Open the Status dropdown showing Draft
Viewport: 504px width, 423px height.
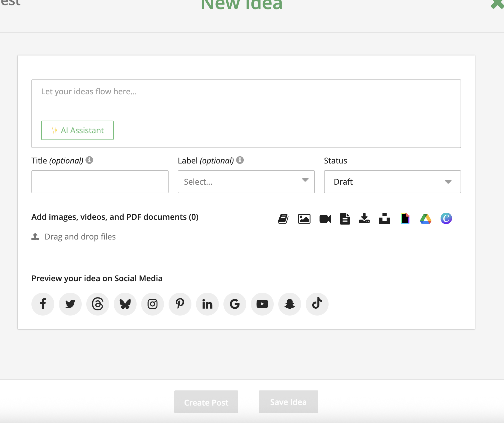click(x=392, y=182)
